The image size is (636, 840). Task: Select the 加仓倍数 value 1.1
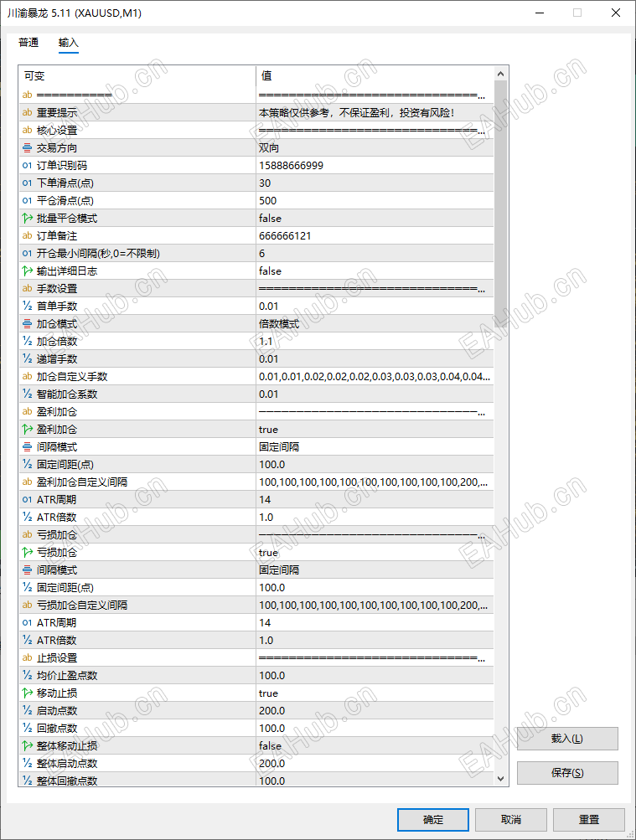coord(266,341)
